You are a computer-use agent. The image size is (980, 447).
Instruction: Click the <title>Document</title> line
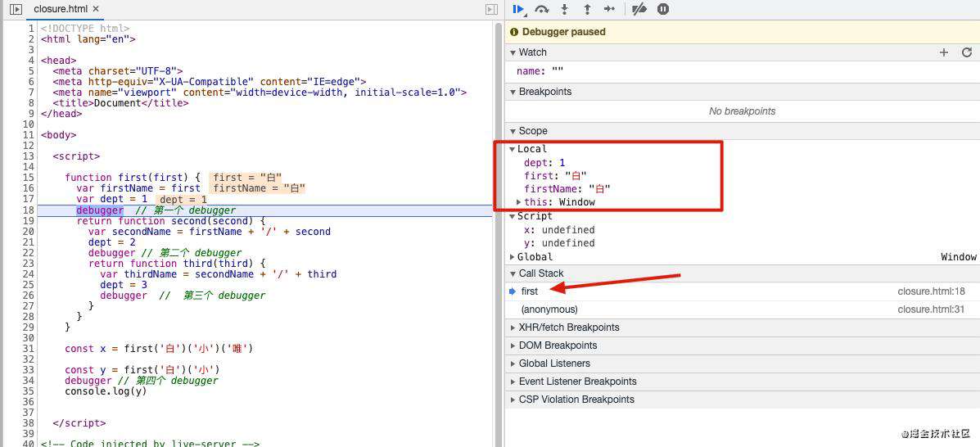pos(120,103)
